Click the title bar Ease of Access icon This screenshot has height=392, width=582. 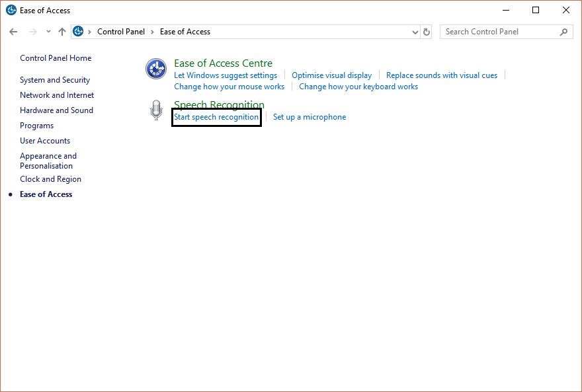pos(11,10)
